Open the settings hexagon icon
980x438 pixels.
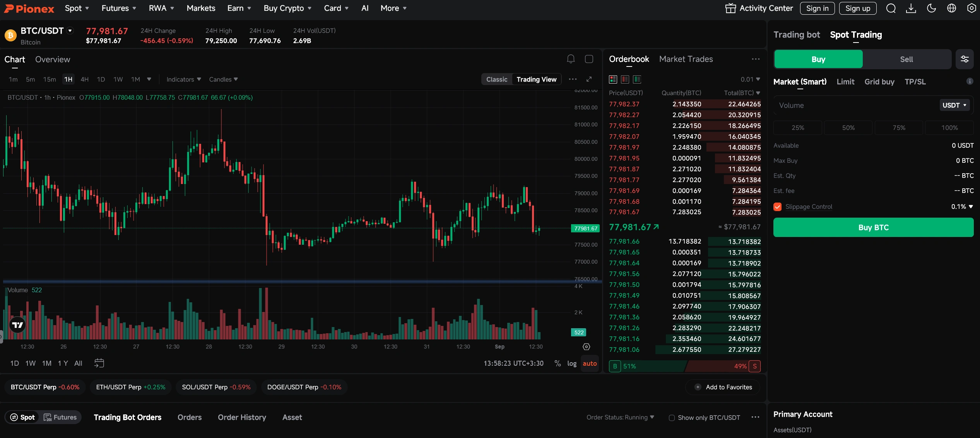971,8
